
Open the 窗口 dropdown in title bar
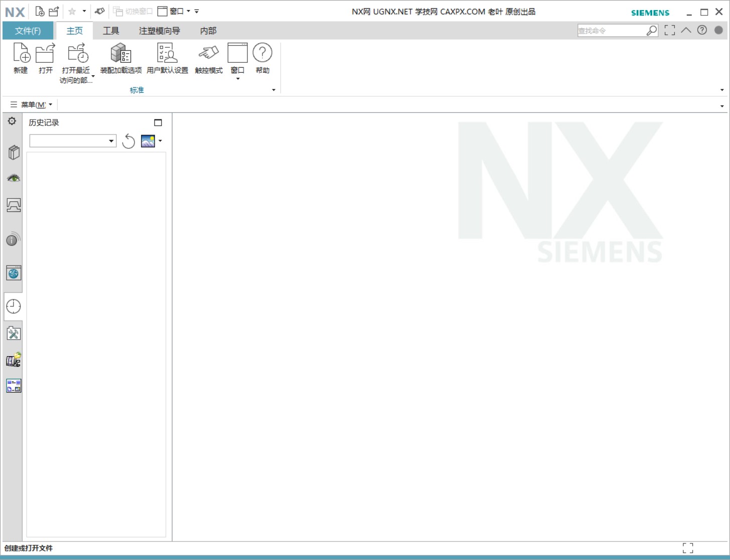pyautogui.click(x=174, y=11)
